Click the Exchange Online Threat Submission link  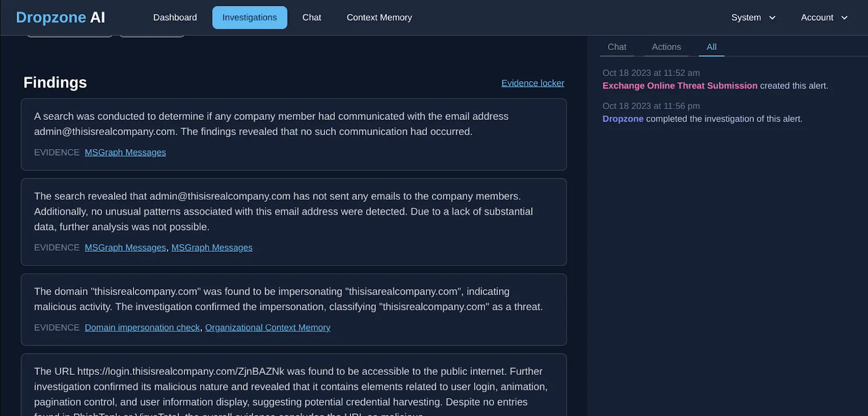click(x=680, y=85)
